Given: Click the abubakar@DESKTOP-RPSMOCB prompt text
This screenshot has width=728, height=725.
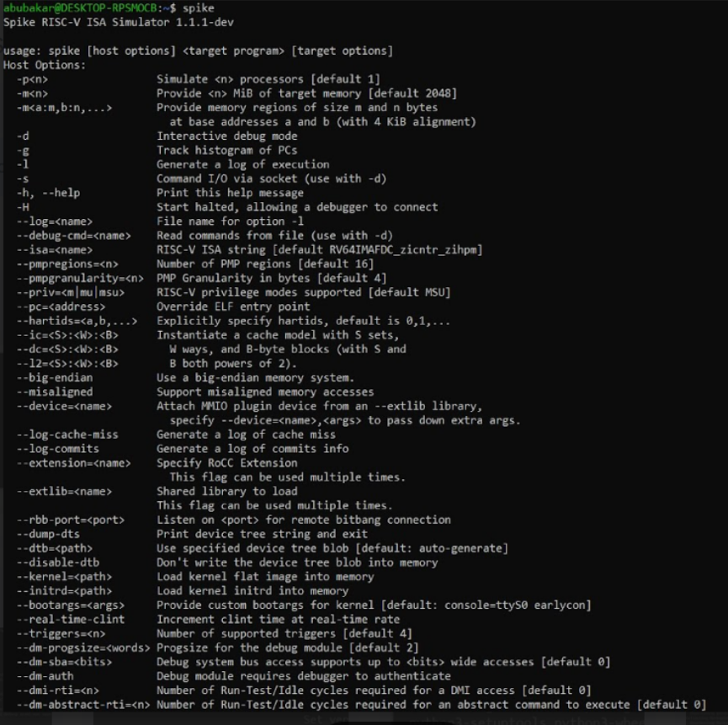Looking at the screenshot, I should (x=80, y=8).
